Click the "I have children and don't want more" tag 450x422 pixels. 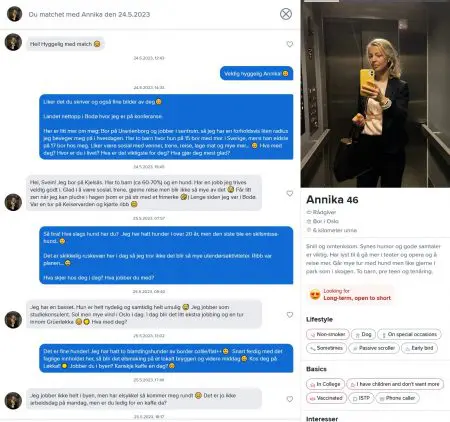point(395,384)
